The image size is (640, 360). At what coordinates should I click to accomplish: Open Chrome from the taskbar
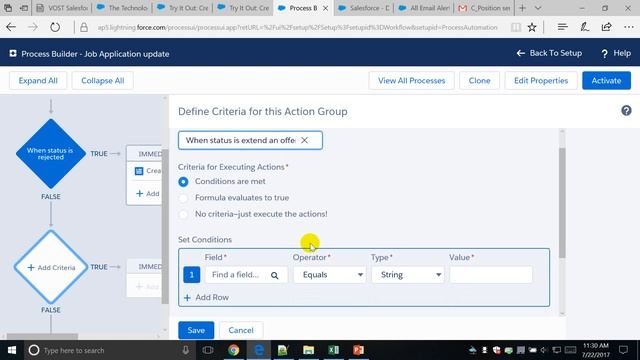(233, 350)
